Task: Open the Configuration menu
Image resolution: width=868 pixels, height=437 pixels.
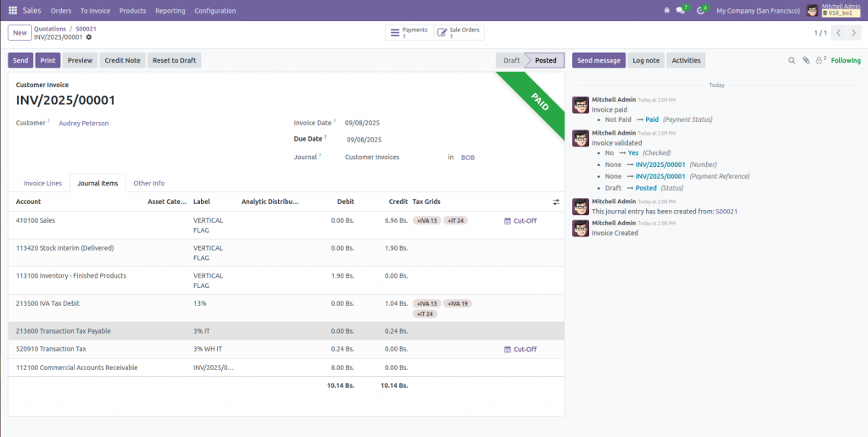Action: tap(215, 10)
